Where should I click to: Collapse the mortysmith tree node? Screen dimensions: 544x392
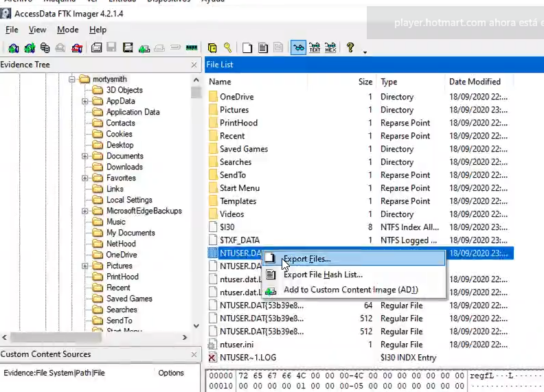click(x=72, y=79)
